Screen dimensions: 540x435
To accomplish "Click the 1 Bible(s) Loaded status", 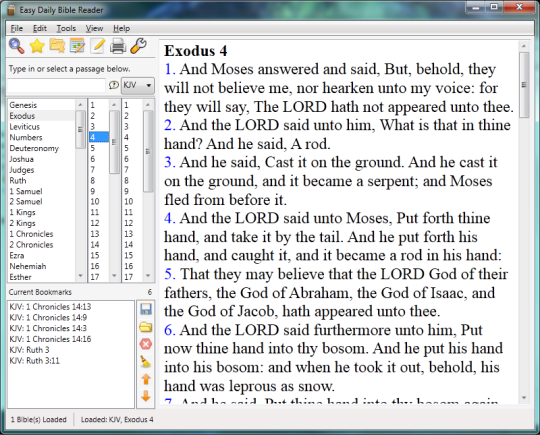I will tap(39, 420).
